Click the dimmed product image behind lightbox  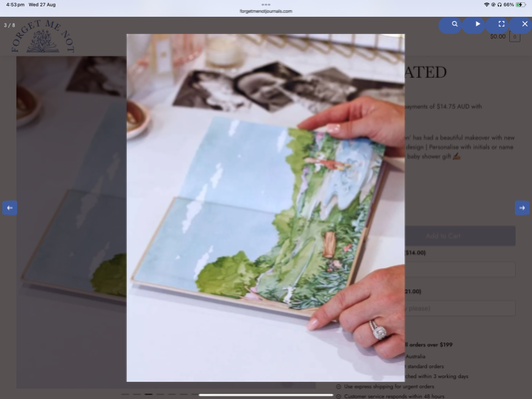(x=71, y=222)
